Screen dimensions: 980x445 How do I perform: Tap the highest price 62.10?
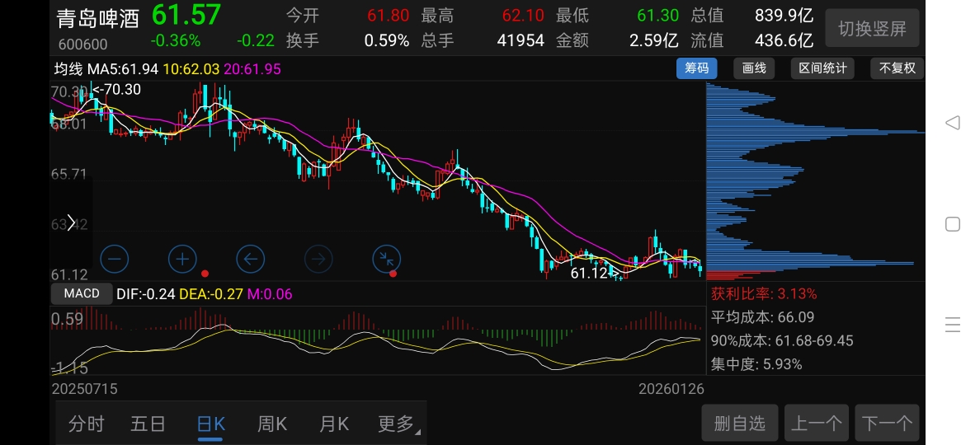[522, 15]
